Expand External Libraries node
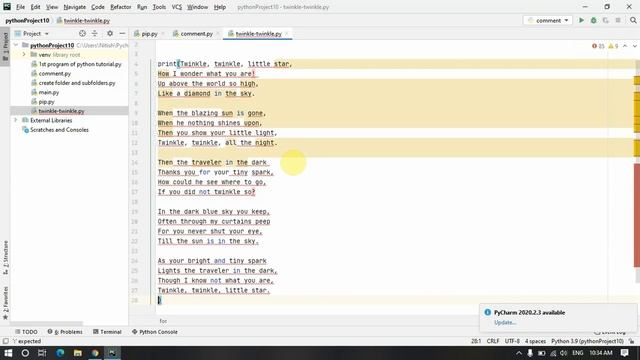Image resolution: width=640 pixels, height=360 pixels. point(16,120)
